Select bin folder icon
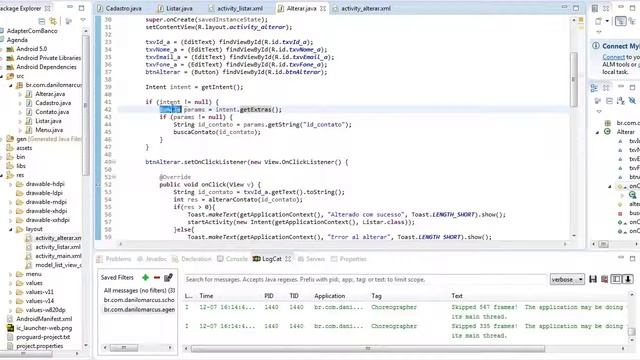640x360 pixels. point(10,157)
